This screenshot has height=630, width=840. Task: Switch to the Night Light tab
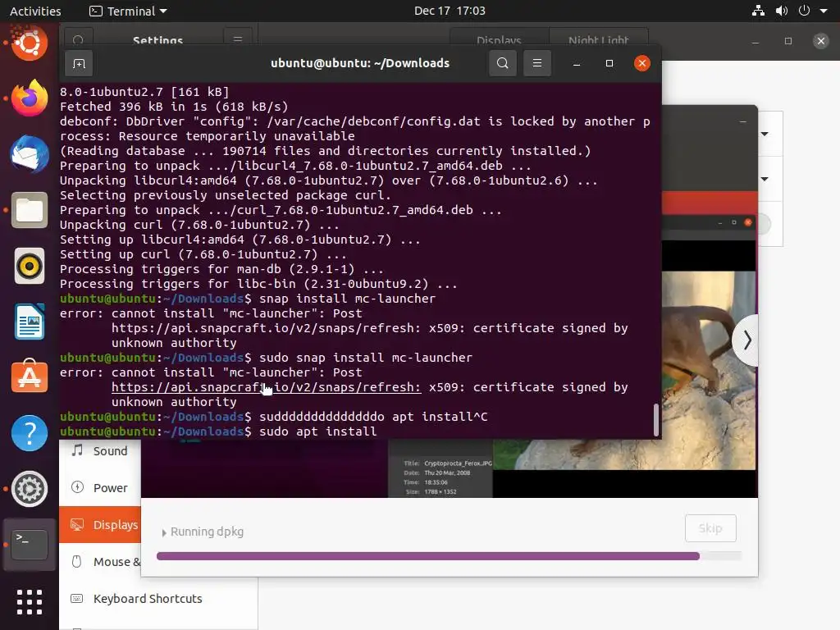598,39
